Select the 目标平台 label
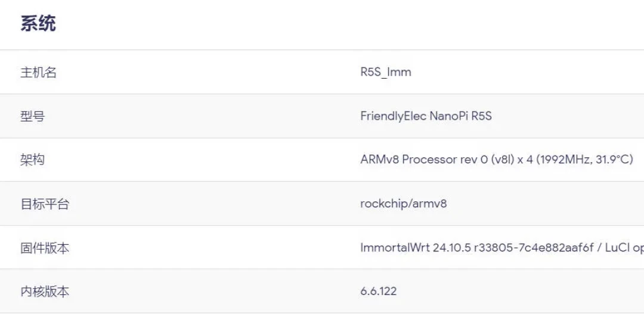644x314 pixels. (45, 204)
